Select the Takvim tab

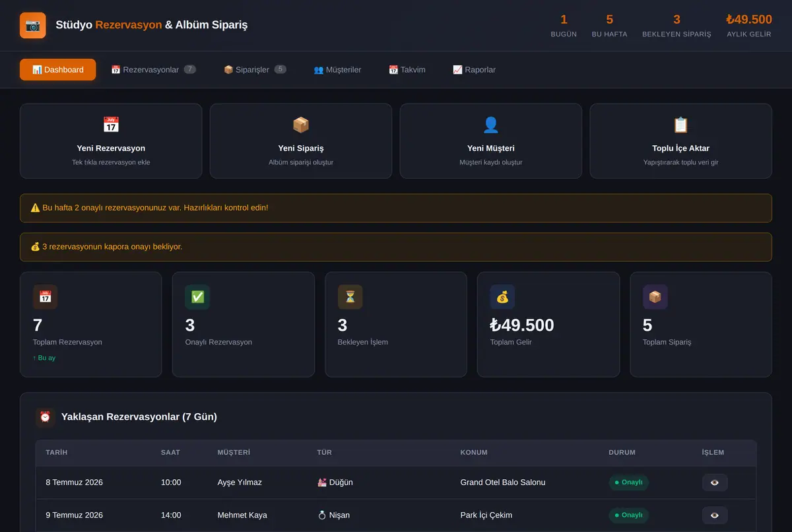(x=407, y=69)
